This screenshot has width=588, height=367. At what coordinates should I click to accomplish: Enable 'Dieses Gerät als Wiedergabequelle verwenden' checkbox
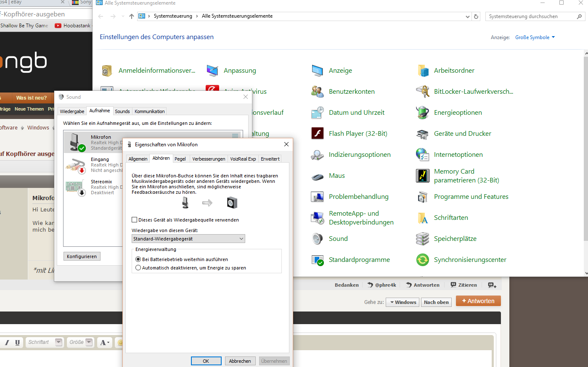click(135, 220)
